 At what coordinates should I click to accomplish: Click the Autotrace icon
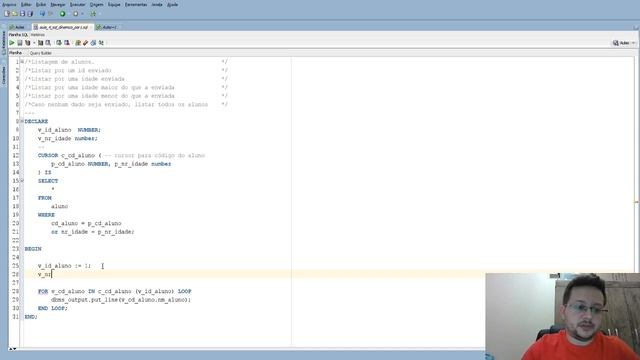[40, 43]
